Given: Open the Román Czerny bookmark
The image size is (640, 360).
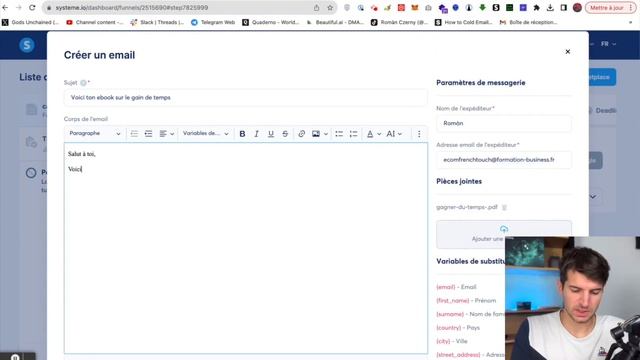Looking at the screenshot, I should click(x=400, y=22).
